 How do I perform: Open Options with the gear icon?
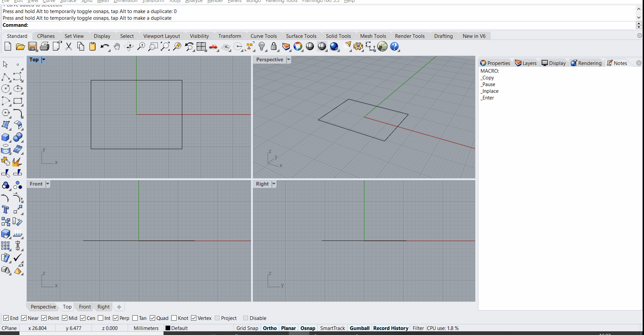coord(358,47)
